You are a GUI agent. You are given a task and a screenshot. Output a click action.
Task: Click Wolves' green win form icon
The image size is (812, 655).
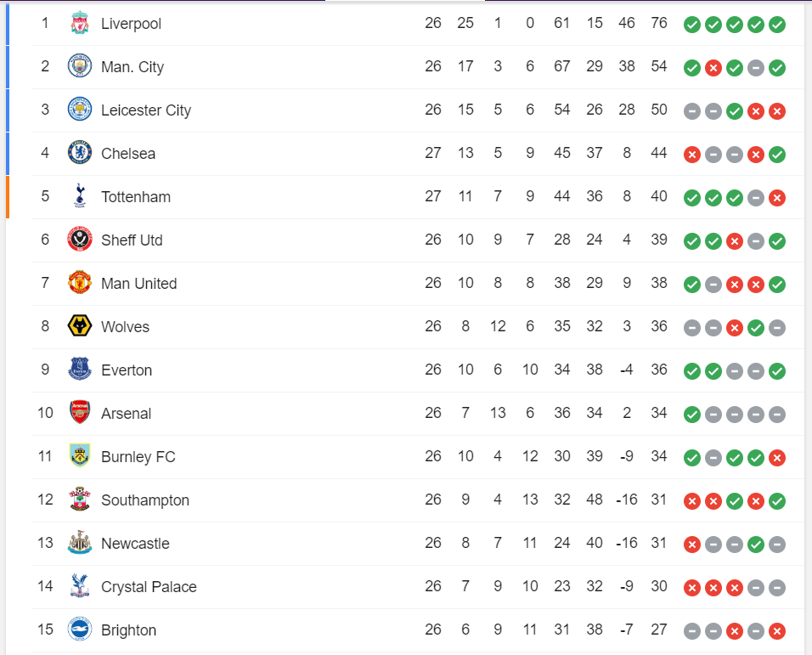[756, 328]
